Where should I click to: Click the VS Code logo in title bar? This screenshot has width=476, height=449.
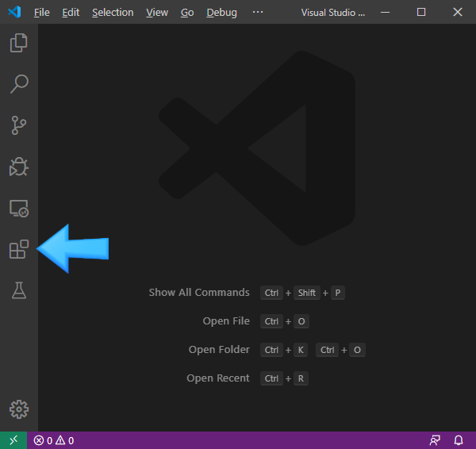pos(14,12)
